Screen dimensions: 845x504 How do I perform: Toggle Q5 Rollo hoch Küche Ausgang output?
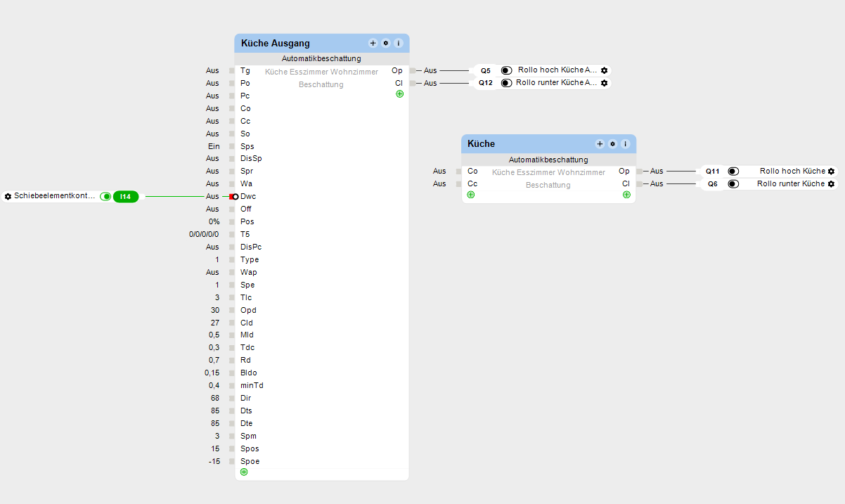pyautogui.click(x=506, y=70)
